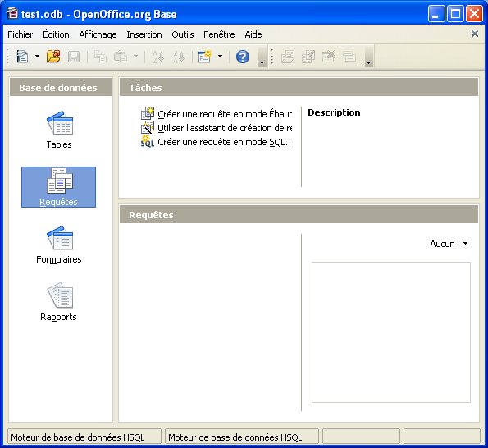Screen dimensions: 488x448
Task: Click the Description heading
Action: point(334,112)
